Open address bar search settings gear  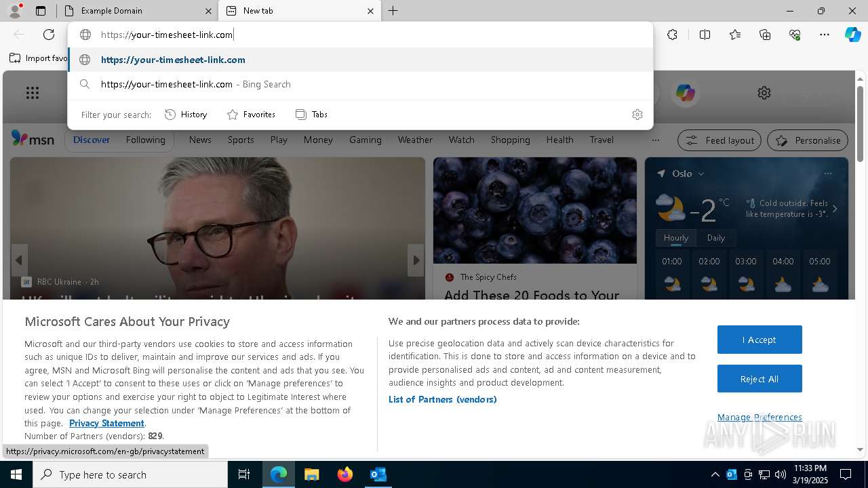pyautogui.click(x=637, y=115)
